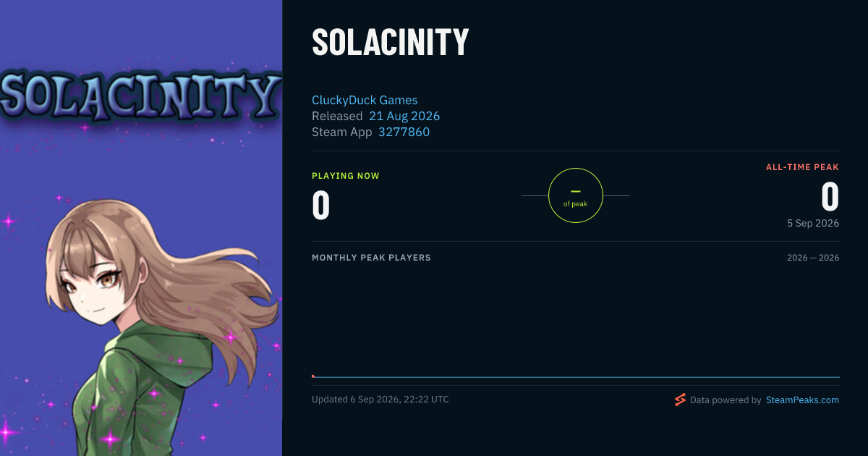Open Steam App ID 3277860 link
This screenshot has width=868, height=456.
coord(404,132)
